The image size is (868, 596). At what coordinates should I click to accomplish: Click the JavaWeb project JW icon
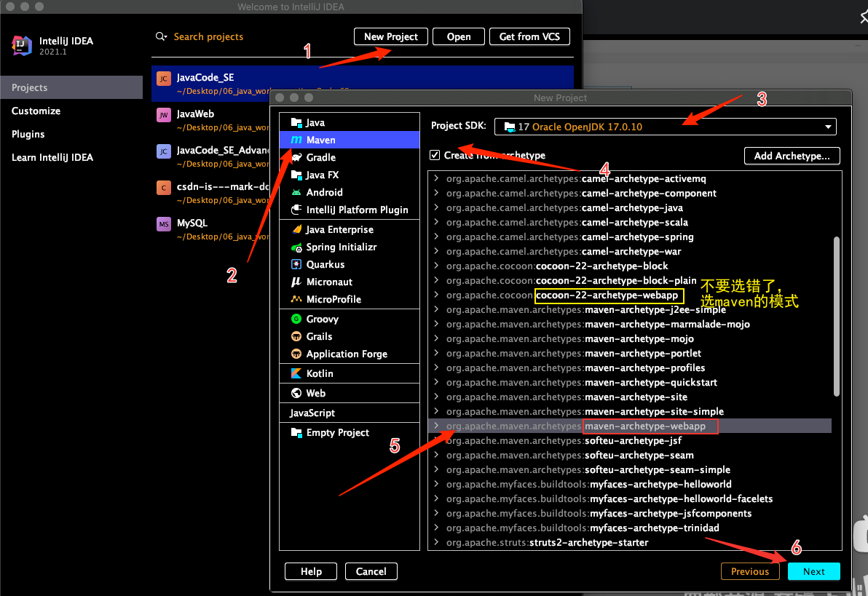163,115
